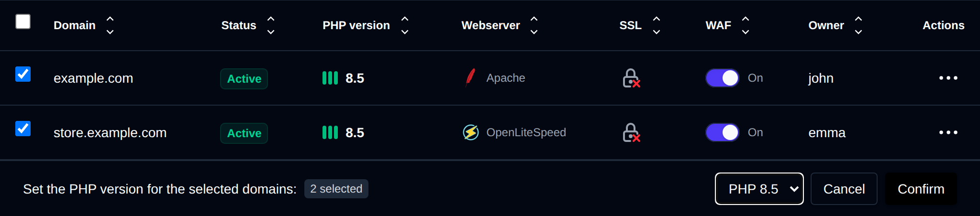The height and width of the screenshot is (216, 980).
Task: Open the three-dot menu for store.example.com
Action: (x=948, y=132)
